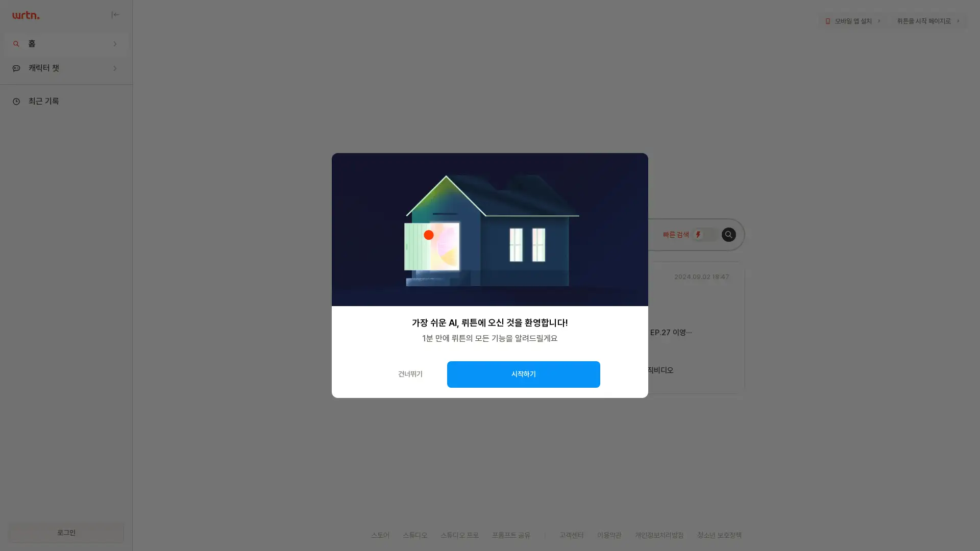
Task: Expand the 홈 menu item
Action: 114,44
